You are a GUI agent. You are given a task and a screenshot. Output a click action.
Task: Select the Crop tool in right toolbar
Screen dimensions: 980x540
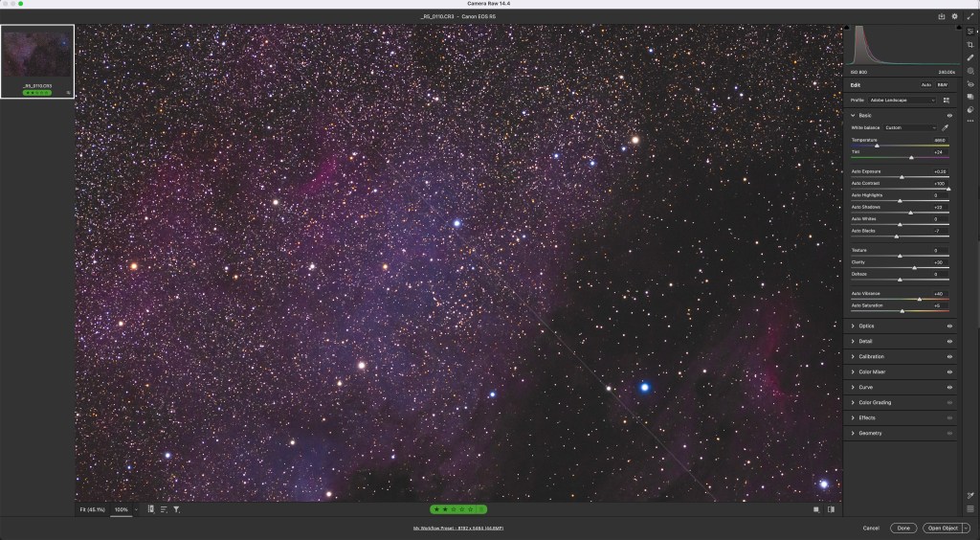[x=970, y=45]
